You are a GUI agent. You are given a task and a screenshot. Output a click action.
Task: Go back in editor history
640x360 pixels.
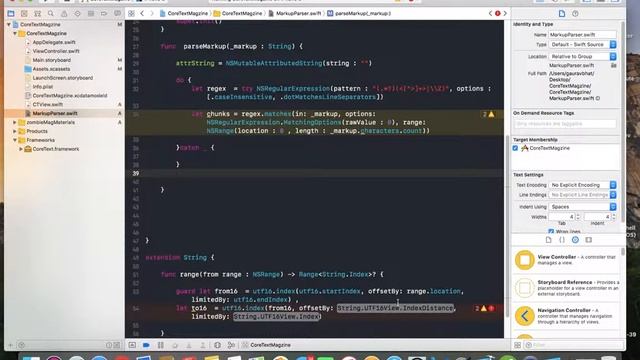click(142, 13)
